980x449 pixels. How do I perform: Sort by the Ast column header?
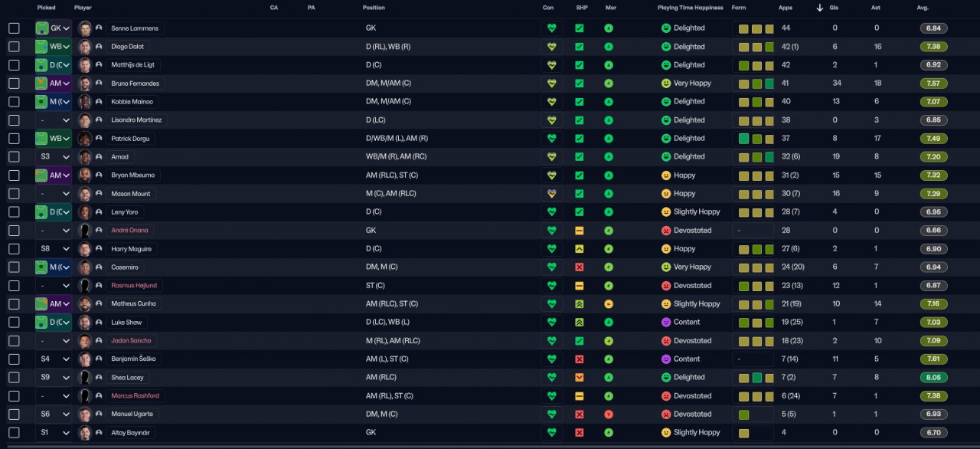[876, 8]
